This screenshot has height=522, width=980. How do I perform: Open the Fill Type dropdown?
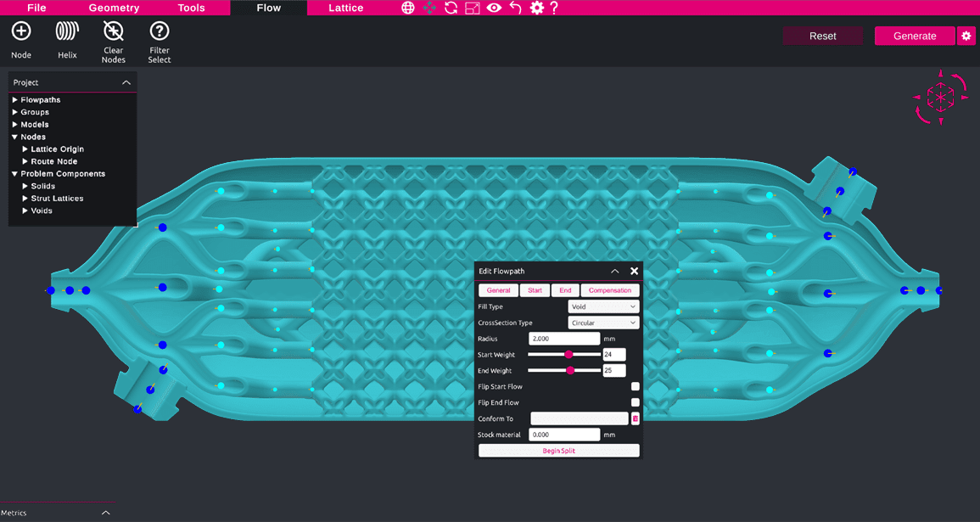pyautogui.click(x=603, y=307)
